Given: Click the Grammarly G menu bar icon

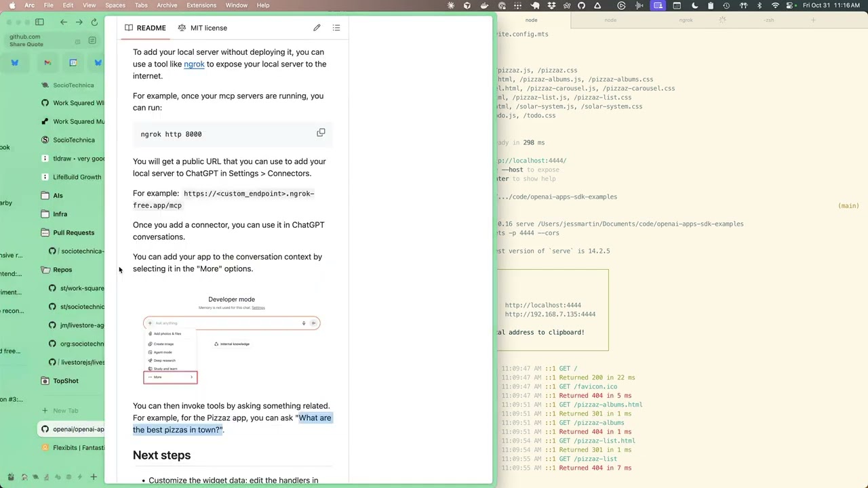Looking at the screenshot, I should click(622, 5).
